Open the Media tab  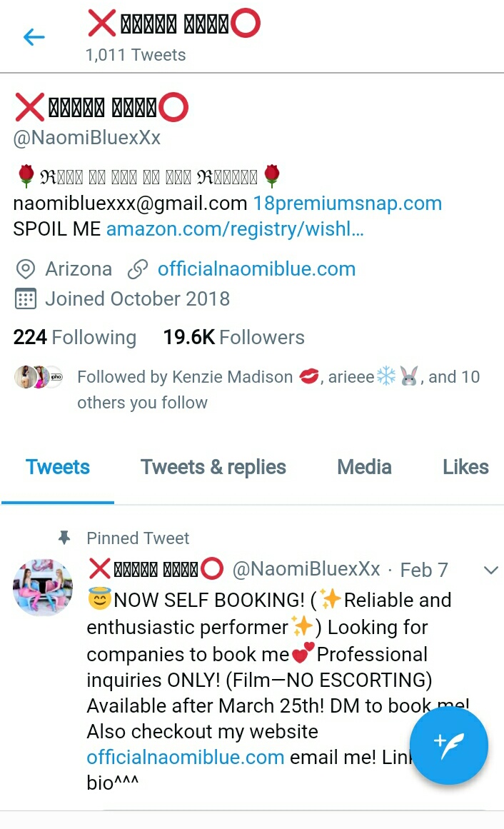364,468
